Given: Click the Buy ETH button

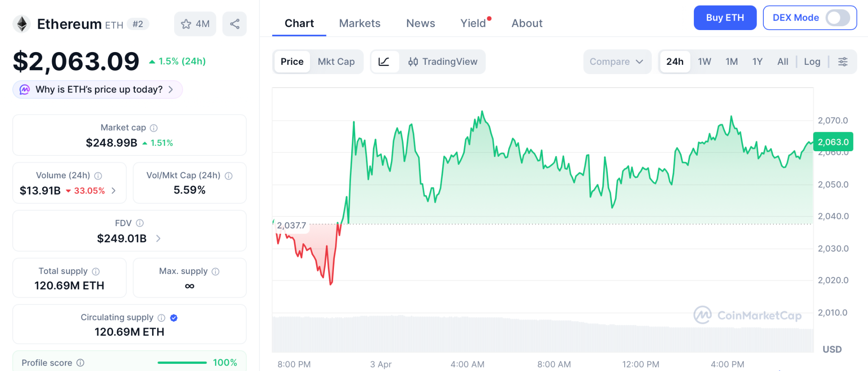Looking at the screenshot, I should pos(725,18).
